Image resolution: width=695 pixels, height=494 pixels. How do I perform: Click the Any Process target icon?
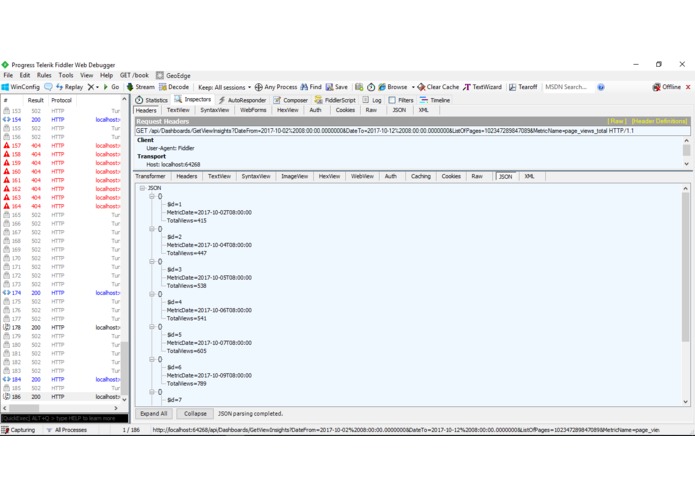pyautogui.click(x=258, y=87)
